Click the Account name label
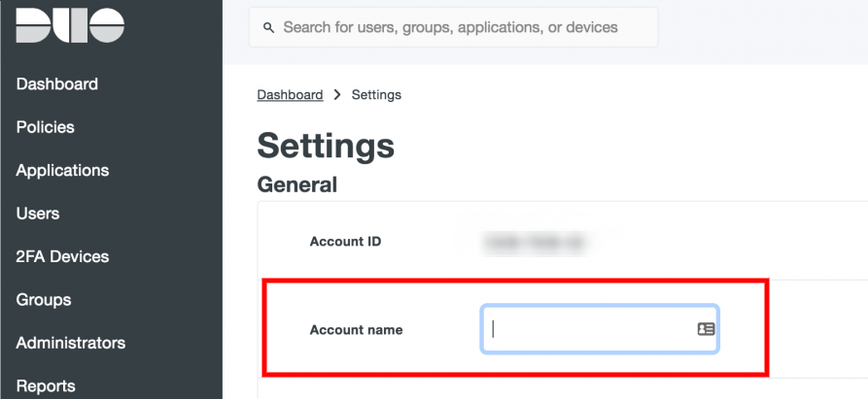 (356, 330)
